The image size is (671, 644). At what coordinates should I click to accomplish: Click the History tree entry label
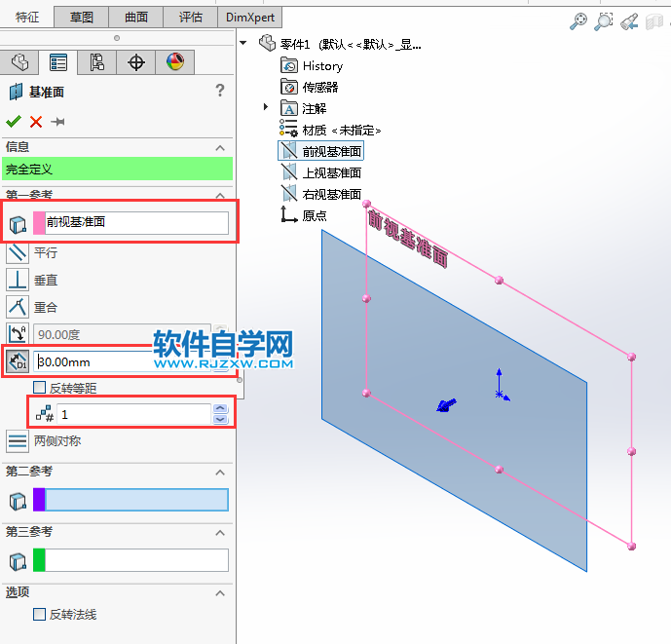[x=322, y=66]
